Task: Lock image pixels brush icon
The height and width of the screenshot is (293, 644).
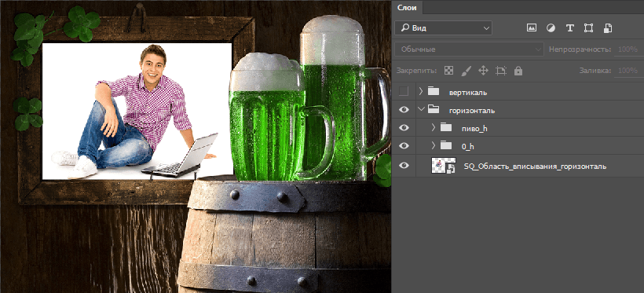Action: click(x=466, y=71)
